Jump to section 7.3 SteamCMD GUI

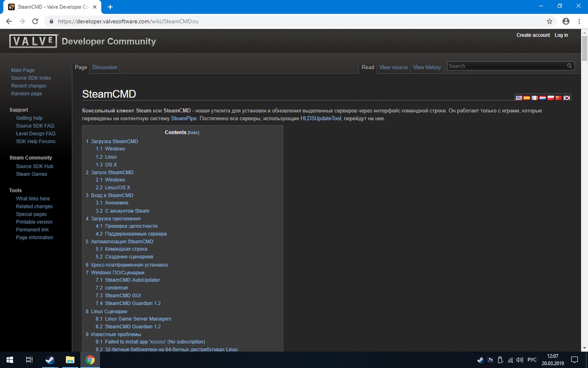[119, 296]
